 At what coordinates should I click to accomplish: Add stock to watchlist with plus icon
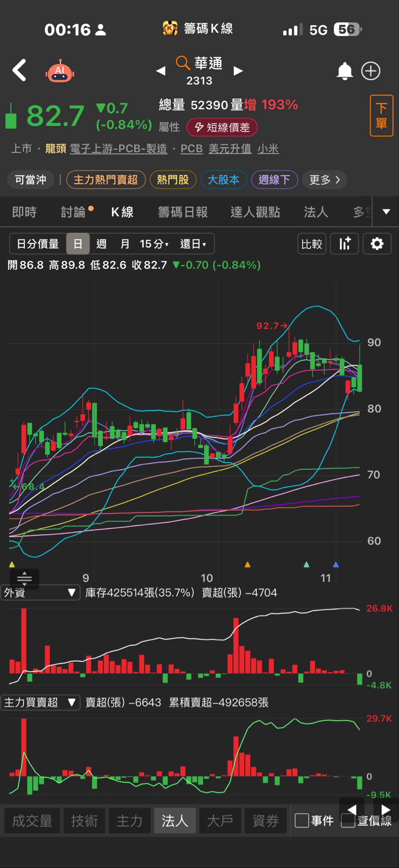(370, 71)
